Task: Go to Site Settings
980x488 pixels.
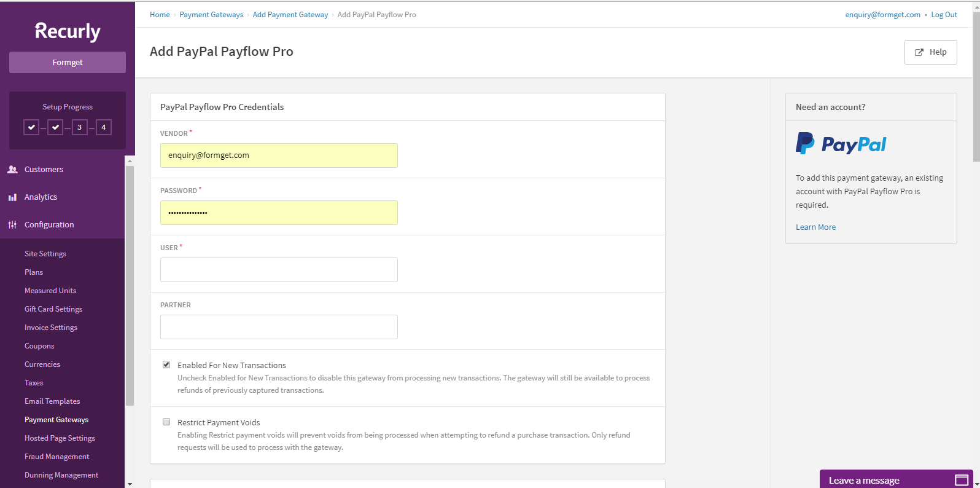Action: pos(45,254)
